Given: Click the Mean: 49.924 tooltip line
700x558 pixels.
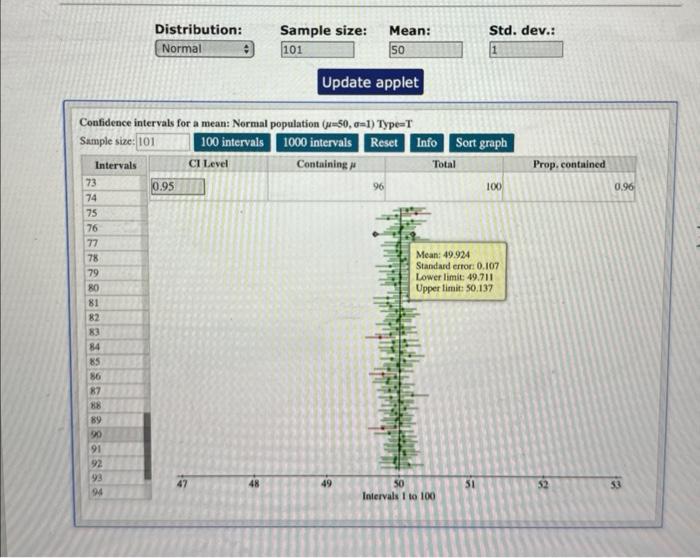Looking at the screenshot, I should point(443,255).
